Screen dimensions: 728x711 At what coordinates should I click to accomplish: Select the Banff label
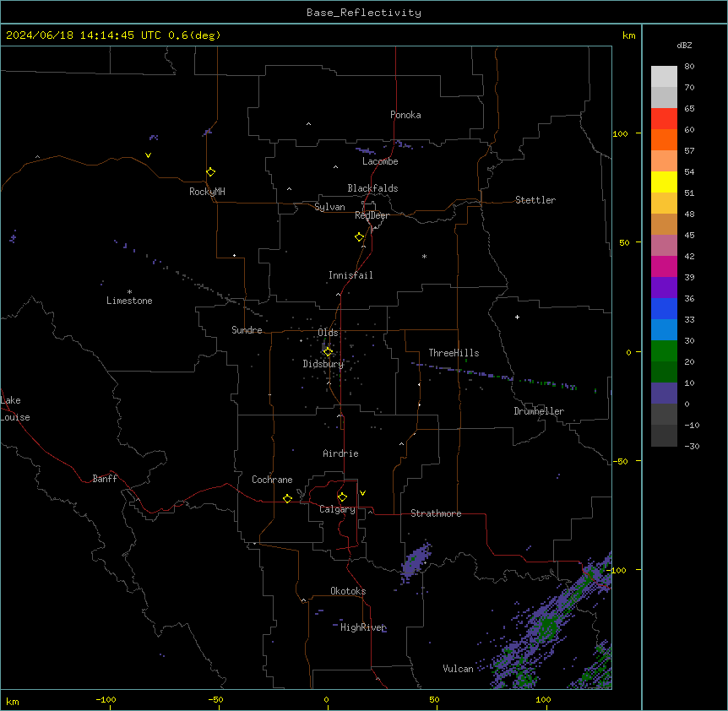[105, 479]
